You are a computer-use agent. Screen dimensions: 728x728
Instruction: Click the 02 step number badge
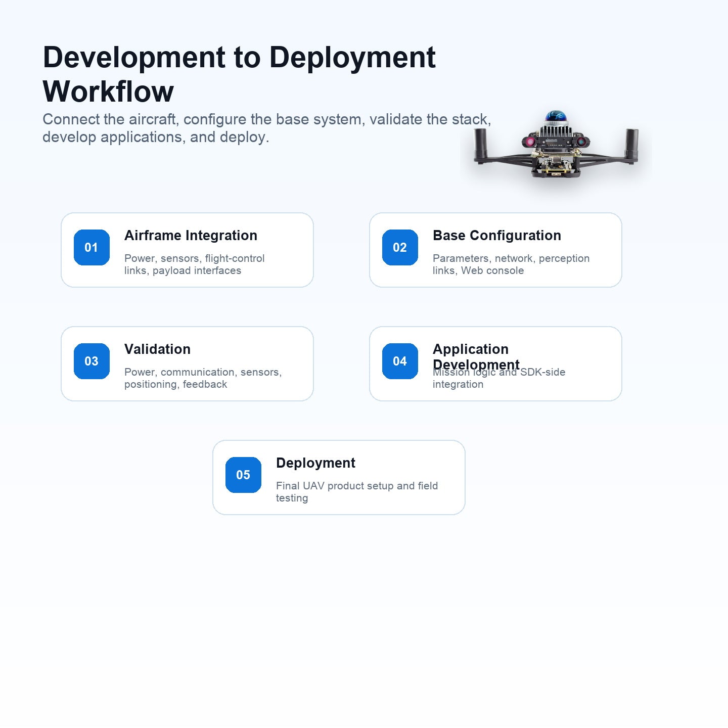tap(400, 247)
